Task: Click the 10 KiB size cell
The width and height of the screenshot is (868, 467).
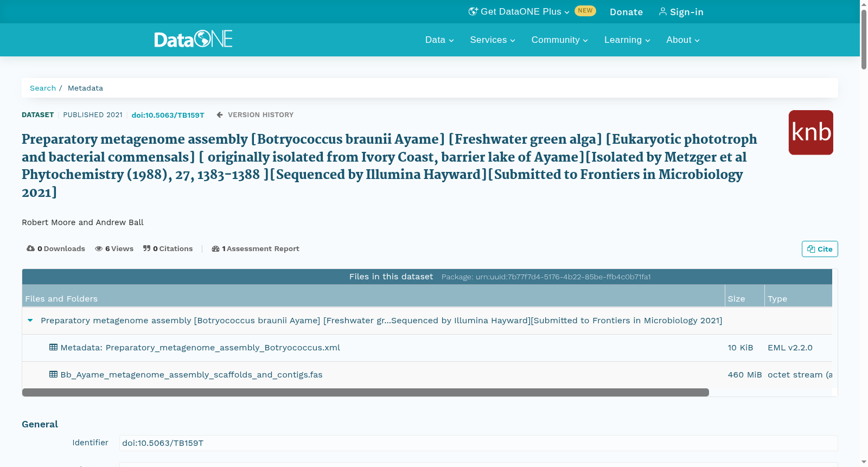Action: click(x=741, y=348)
